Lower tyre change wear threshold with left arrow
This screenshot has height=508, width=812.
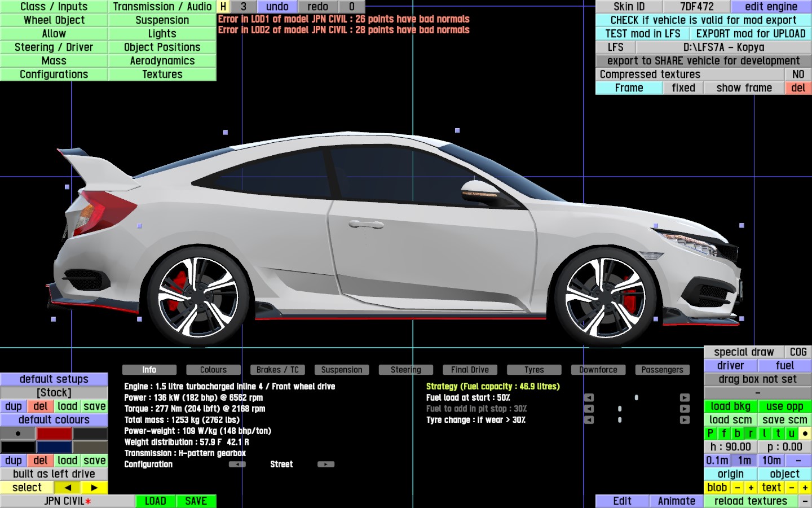pyautogui.click(x=589, y=420)
